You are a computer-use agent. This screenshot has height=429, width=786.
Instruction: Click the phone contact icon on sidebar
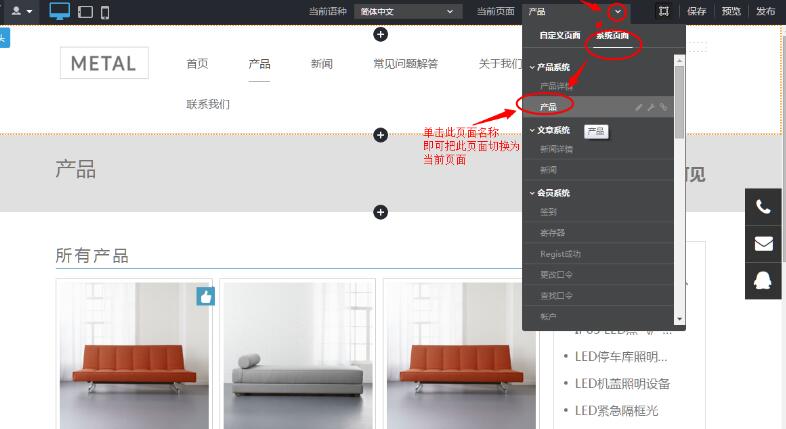pos(763,206)
